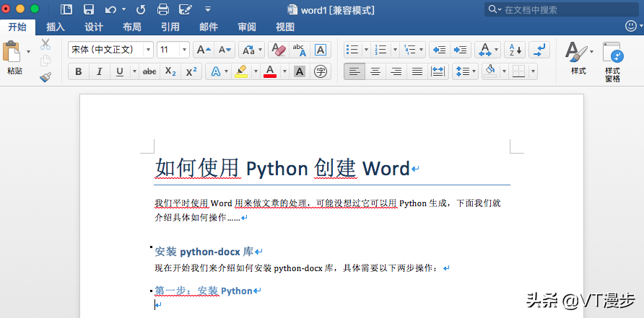Decrease font size with small A button
Image resolution: width=644 pixels, height=318 pixels.
click(225, 50)
